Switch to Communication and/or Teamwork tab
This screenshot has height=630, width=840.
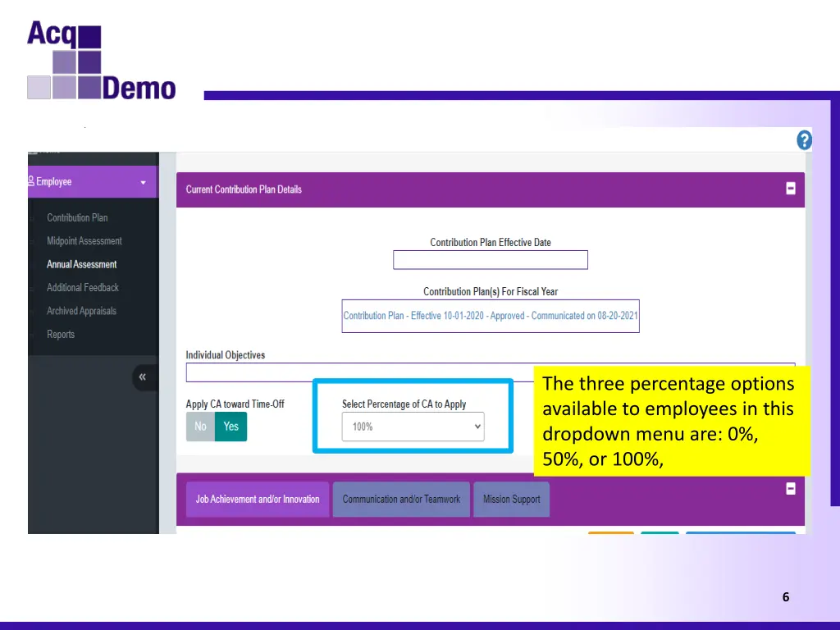pyautogui.click(x=401, y=500)
